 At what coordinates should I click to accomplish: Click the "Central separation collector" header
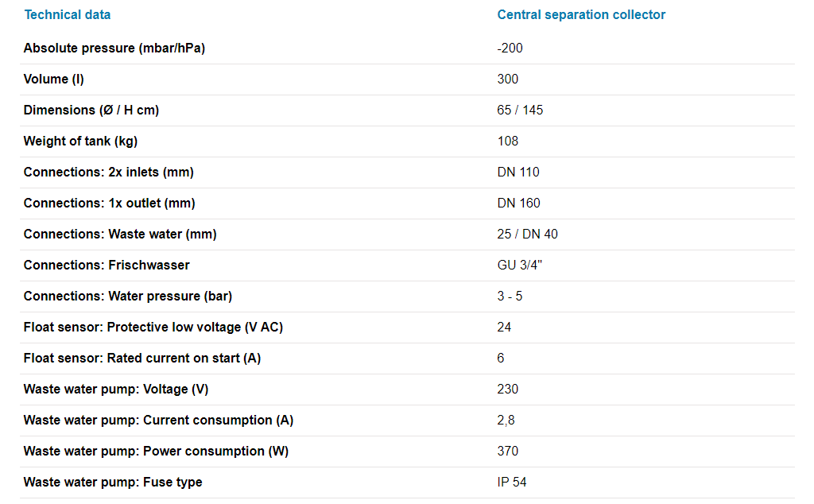coord(581,14)
